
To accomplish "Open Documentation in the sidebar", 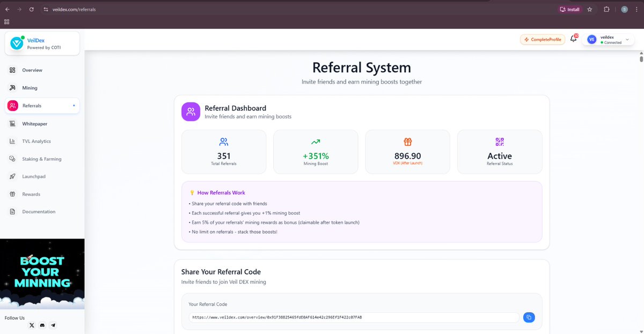I will click(x=42, y=212).
